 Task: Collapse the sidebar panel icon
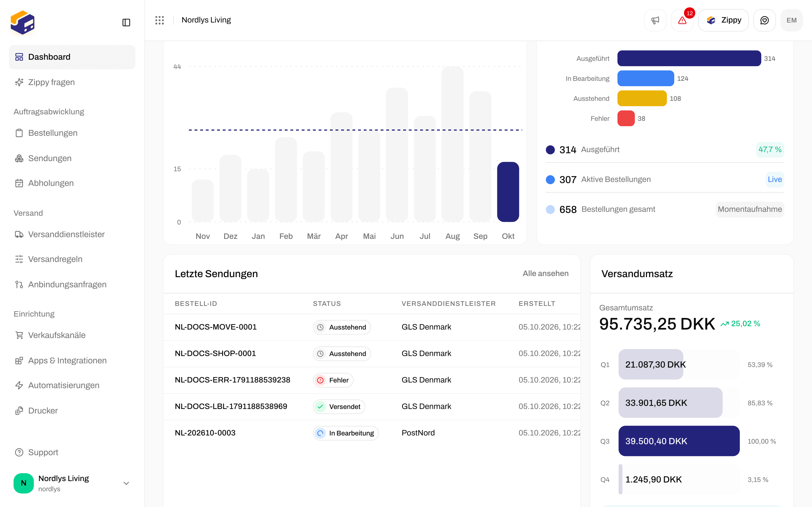[x=126, y=23]
